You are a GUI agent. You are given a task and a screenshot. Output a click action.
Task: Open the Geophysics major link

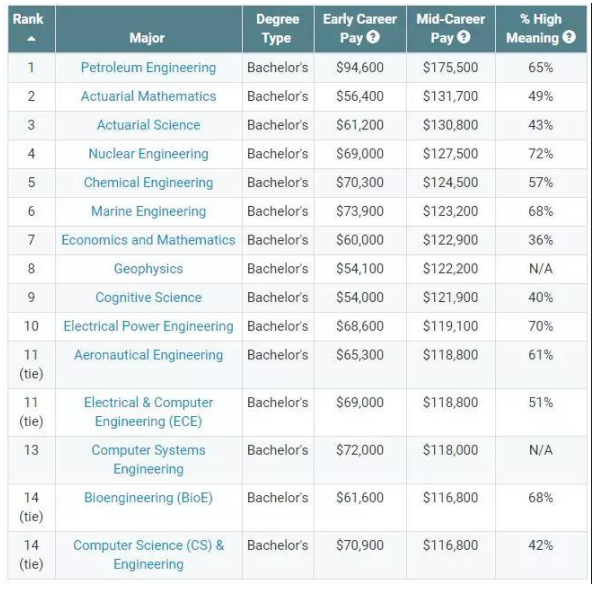click(148, 269)
